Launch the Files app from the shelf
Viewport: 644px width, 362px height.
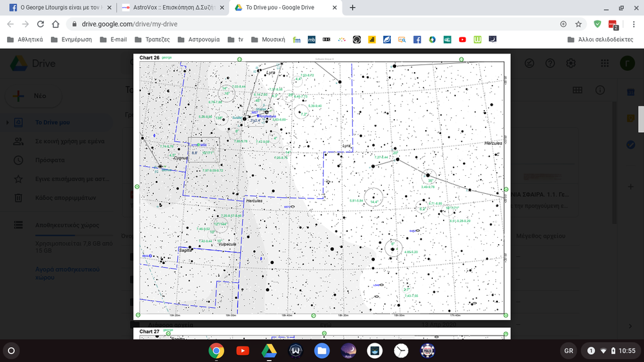[x=322, y=351]
